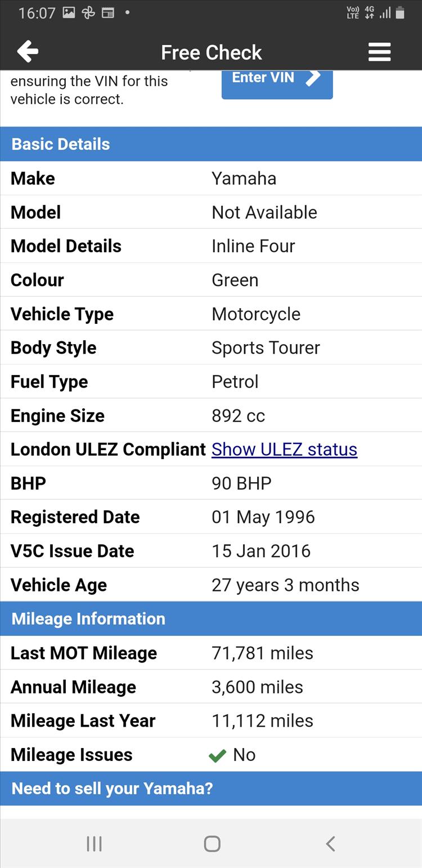Select the Annual Mileage '3,600 miles'
The image size is (422, 868).
tap(257, 687)
